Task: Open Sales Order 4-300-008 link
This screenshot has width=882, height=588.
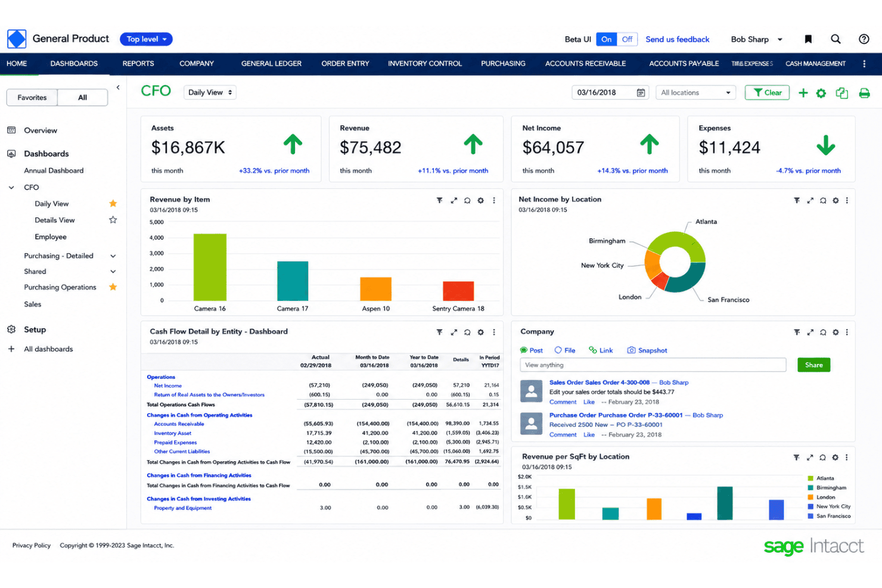Action: click(600, 382)
